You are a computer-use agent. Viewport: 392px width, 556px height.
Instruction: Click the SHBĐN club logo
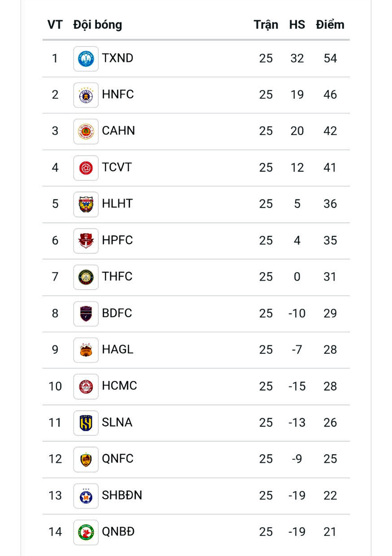tap(86, 496)
